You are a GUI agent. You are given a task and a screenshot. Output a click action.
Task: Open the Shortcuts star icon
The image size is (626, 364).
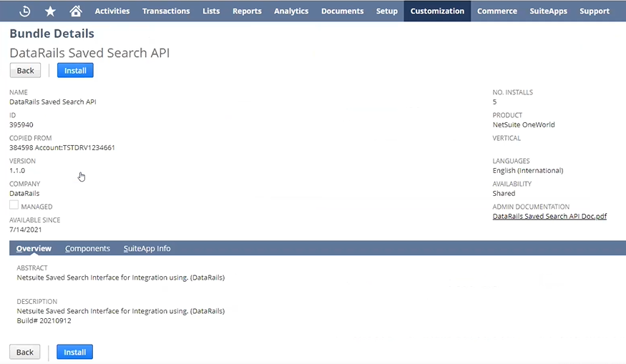pos(50,11)
